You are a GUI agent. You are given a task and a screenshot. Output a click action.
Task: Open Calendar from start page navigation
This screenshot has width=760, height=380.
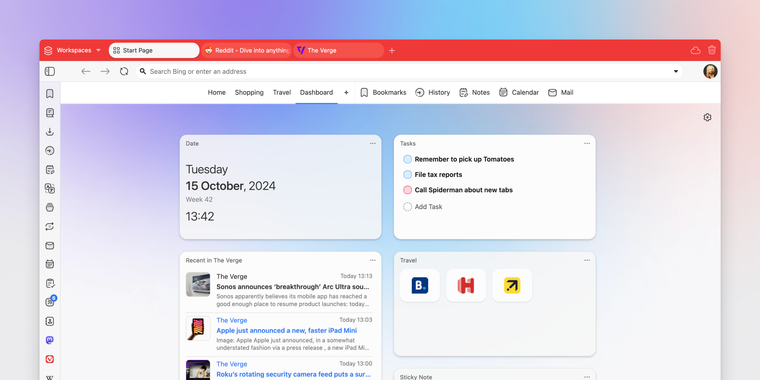519,93
